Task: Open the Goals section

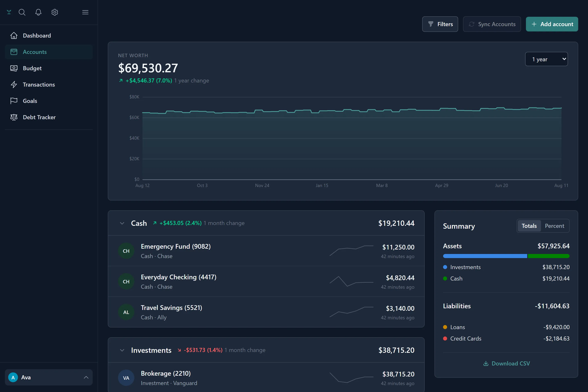Action: point(49,101)
